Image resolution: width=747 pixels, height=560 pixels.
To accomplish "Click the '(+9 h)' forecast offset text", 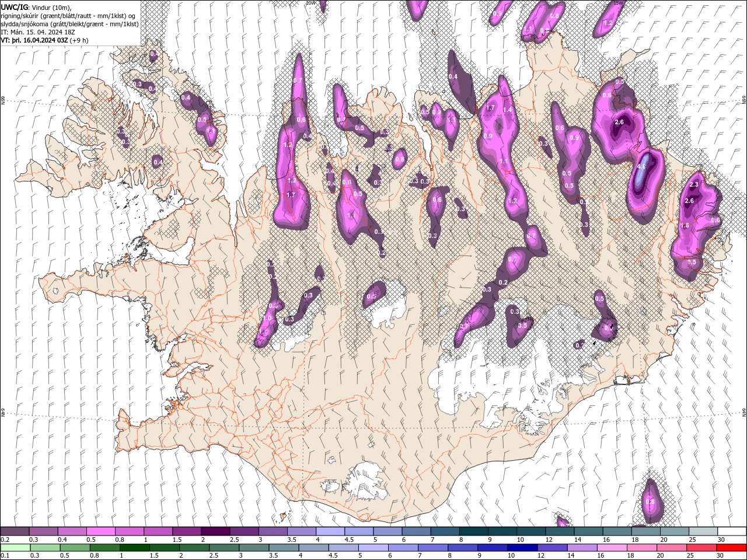I will tap(79, 40).
